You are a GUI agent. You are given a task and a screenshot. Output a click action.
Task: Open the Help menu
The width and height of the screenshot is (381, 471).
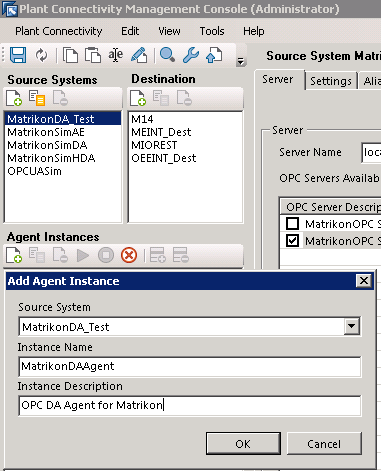(x=254, y=31)
